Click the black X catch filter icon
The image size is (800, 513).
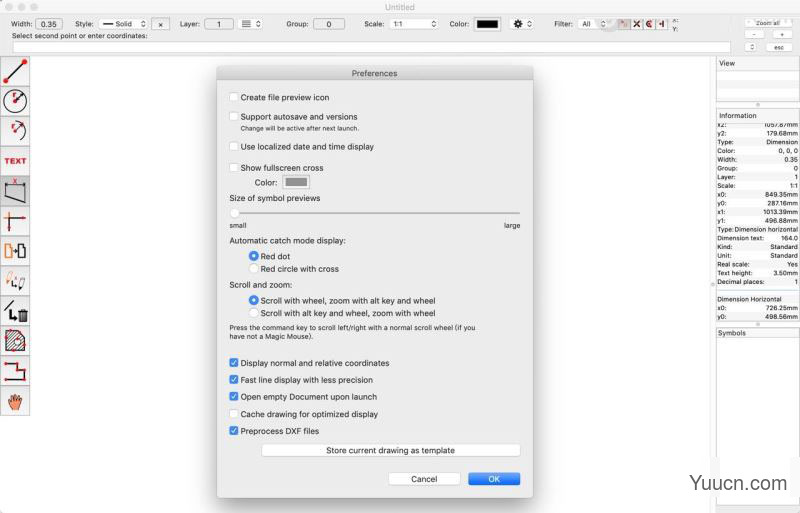tap(637, 24)
